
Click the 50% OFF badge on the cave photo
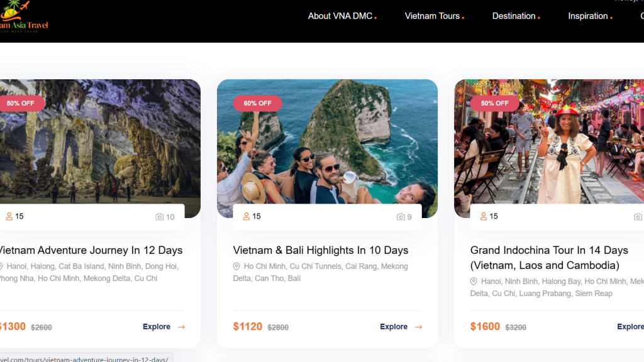[x=21, y=104]
